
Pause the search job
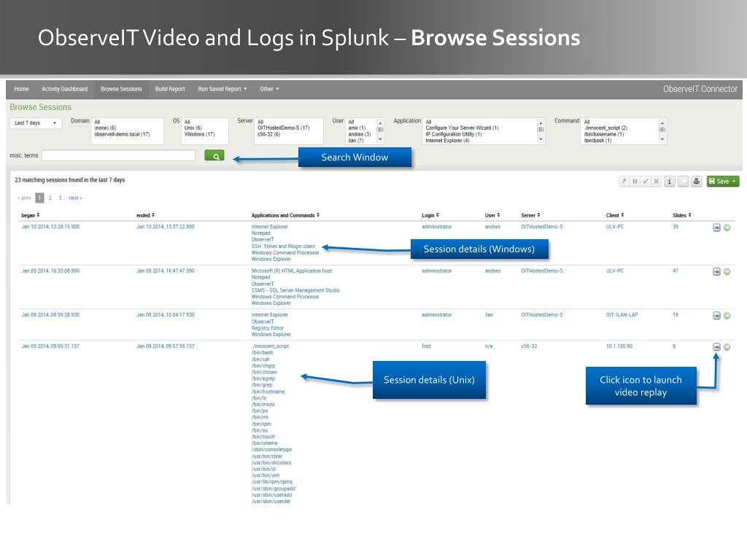(635, 182)
